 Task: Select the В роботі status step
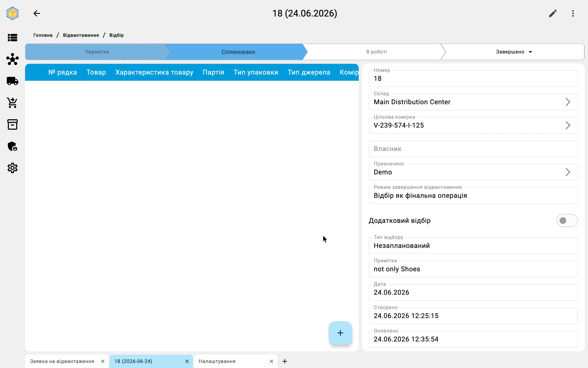pos(377,52)
